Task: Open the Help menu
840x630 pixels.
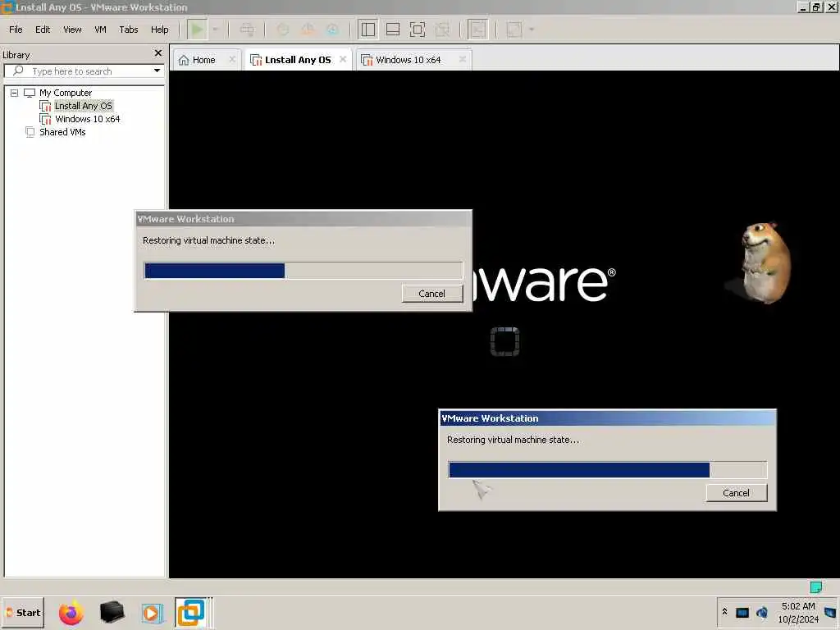Action: click(160, 30)
